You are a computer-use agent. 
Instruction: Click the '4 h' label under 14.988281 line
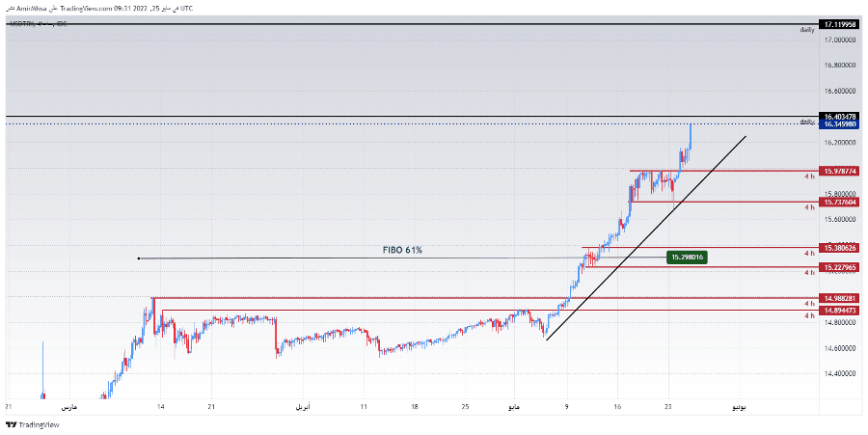pyautogui.click(x=810, y=304)
